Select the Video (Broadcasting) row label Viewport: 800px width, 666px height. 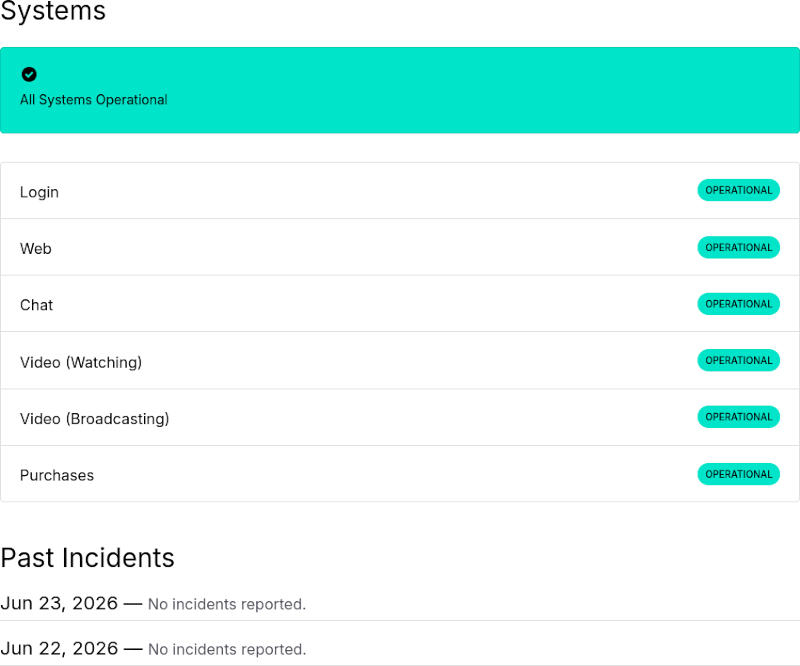(94, 419)
